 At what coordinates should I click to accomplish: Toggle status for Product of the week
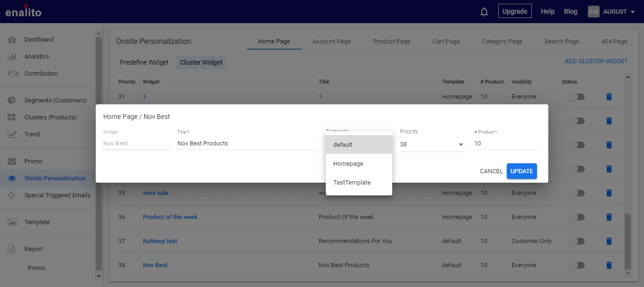[576, 217]
